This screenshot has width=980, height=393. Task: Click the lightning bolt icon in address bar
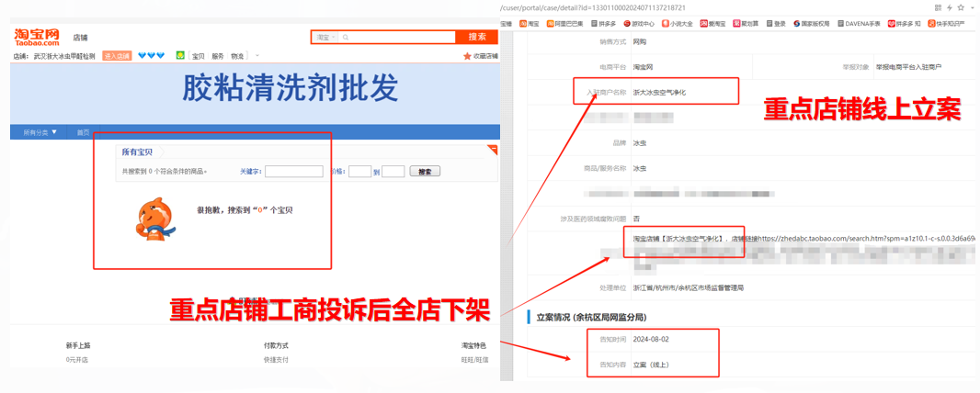950,7
